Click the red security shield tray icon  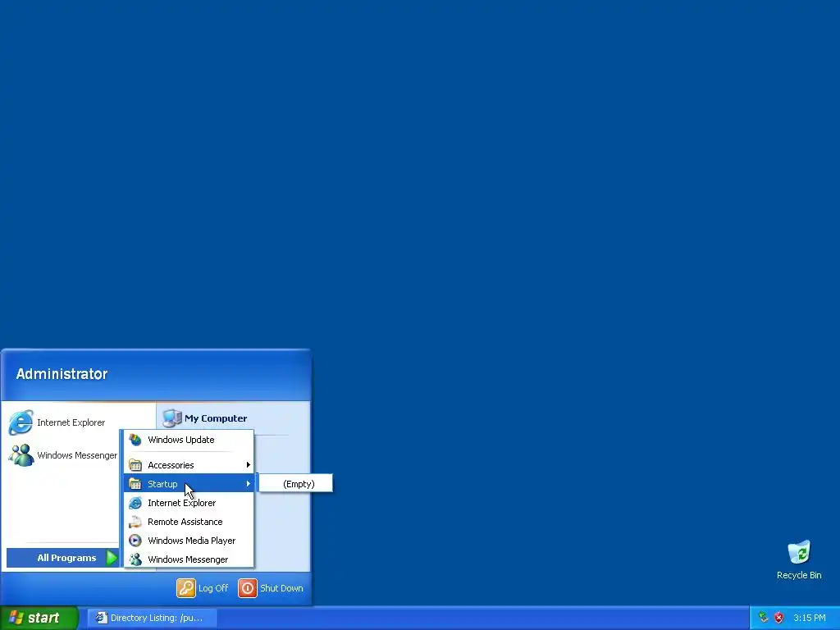pyautogui.click(x=778, y=618)
